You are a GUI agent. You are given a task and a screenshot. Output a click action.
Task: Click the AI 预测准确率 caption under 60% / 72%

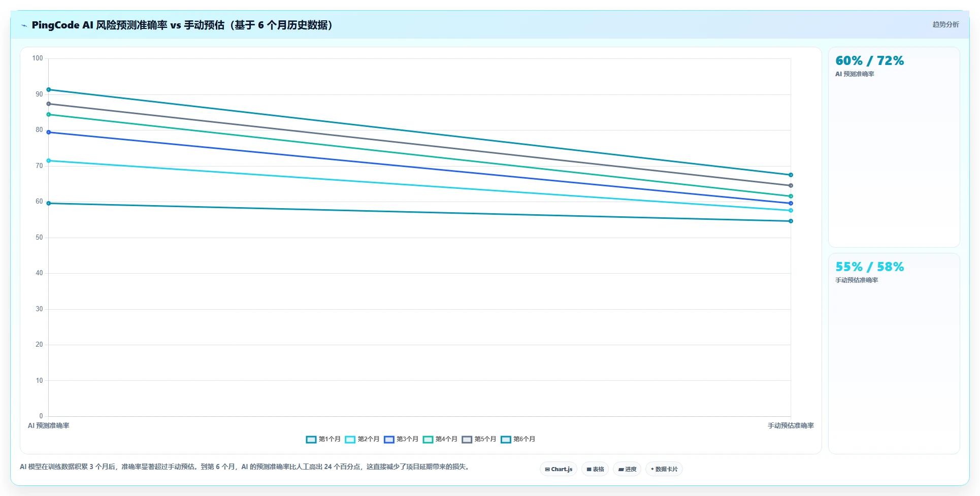pos(855,74)
